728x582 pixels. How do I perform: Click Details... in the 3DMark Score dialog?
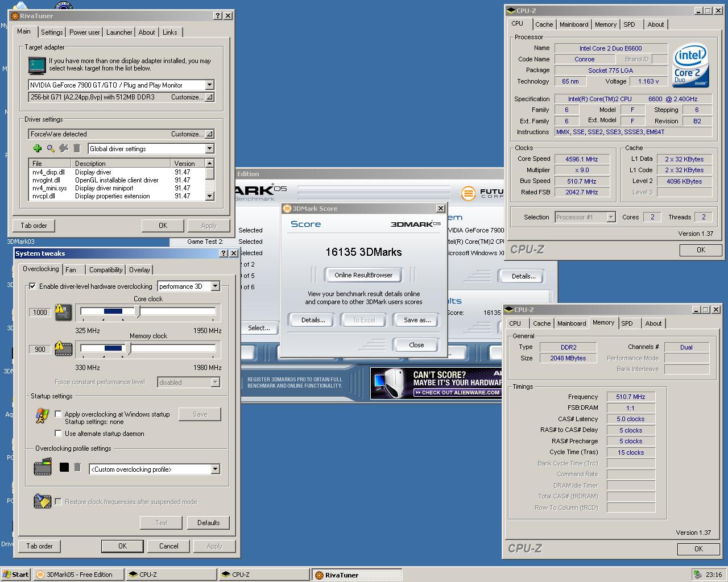coord(313,320)
